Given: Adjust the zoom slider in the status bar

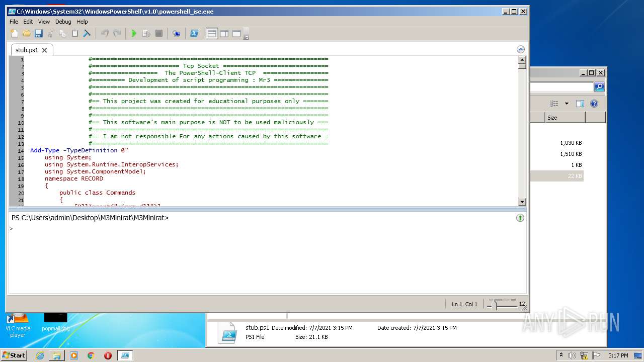Looking at the screenshot, I should click(x=495, y=304).
